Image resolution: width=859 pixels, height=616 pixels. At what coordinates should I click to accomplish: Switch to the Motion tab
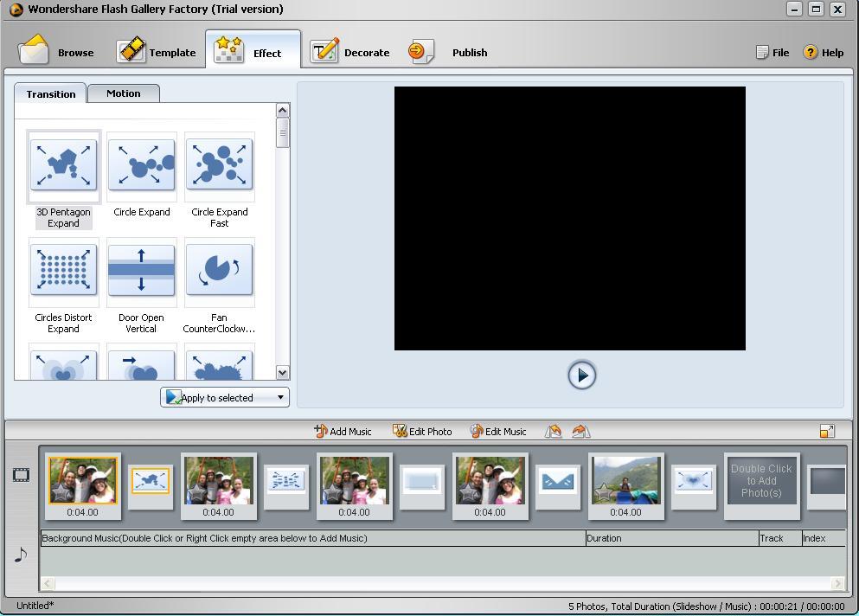[x=123, y=93]
